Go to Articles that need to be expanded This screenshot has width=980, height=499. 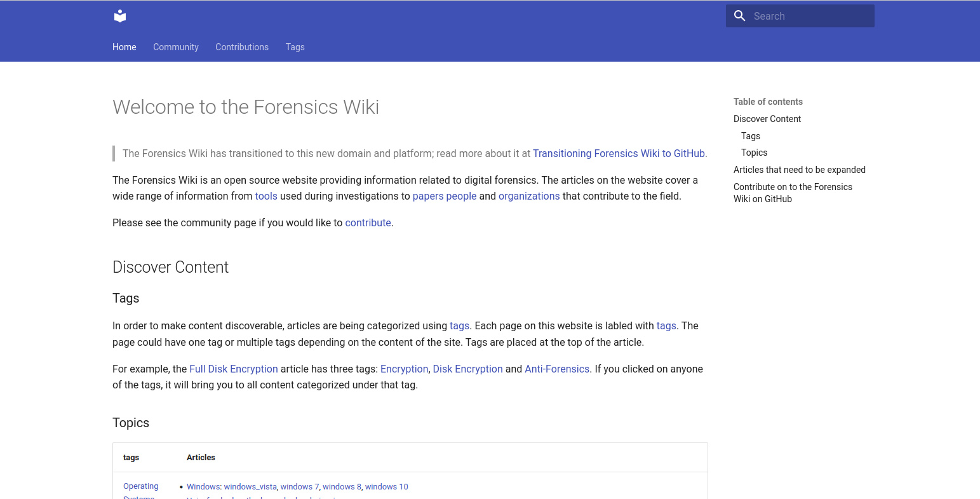pyautogui.click(x=799, y=170)
